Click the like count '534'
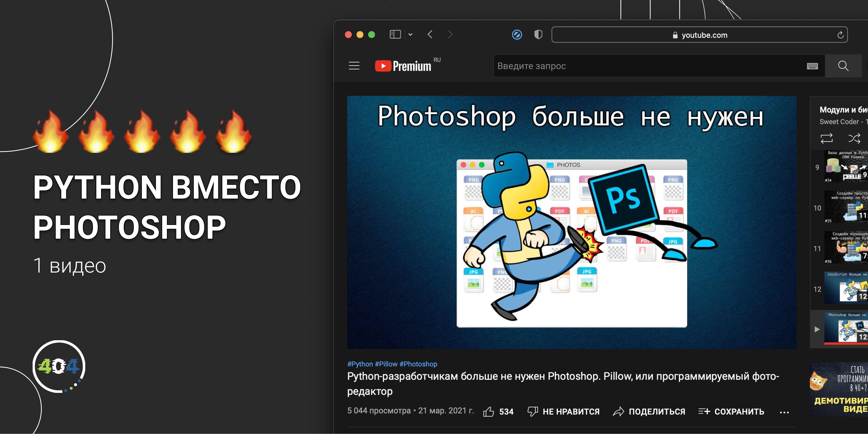 pos(506,412)
